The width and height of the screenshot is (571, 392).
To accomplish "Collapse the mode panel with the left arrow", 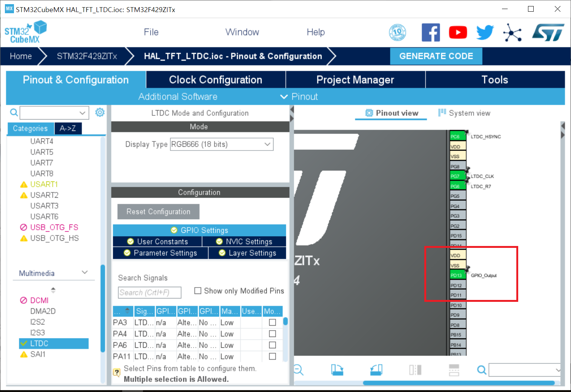I will click(x=292, y=110).
